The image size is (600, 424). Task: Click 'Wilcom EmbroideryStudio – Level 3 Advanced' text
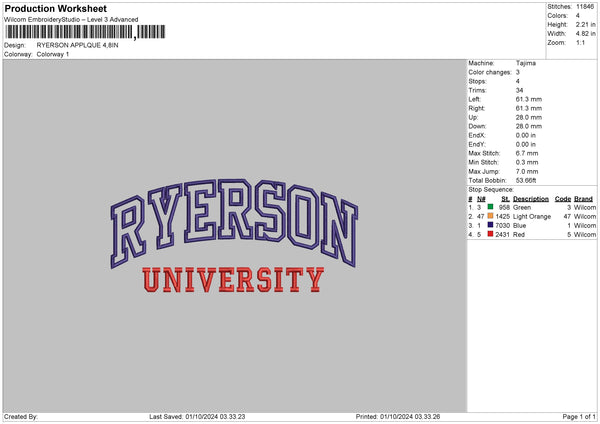tap(71, 20)
